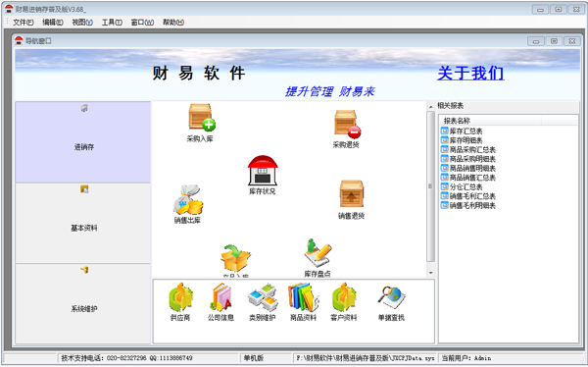Image resolution: width=588 pixels, height=367 pixels.
Task: Select the 分仓汇总表 report row
Action: coord(462,186)
